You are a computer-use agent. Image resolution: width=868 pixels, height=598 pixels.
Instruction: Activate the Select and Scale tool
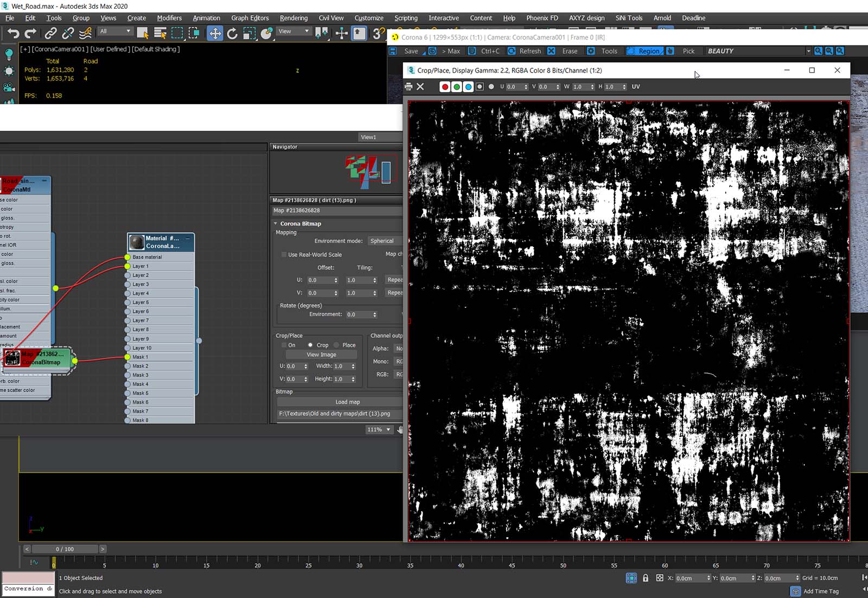249,34
